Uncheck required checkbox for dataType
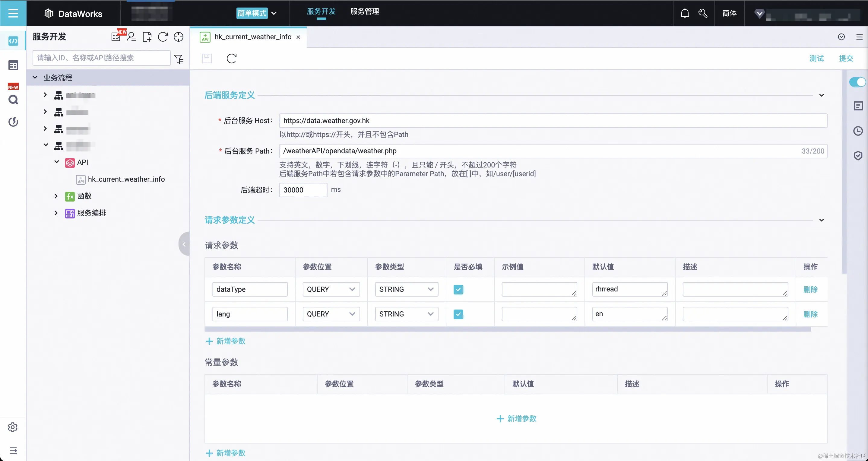 click(458, 289)
